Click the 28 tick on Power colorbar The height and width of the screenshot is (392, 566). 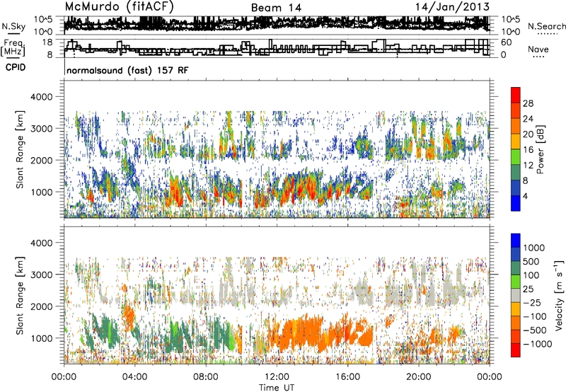[x=528, y=103]
